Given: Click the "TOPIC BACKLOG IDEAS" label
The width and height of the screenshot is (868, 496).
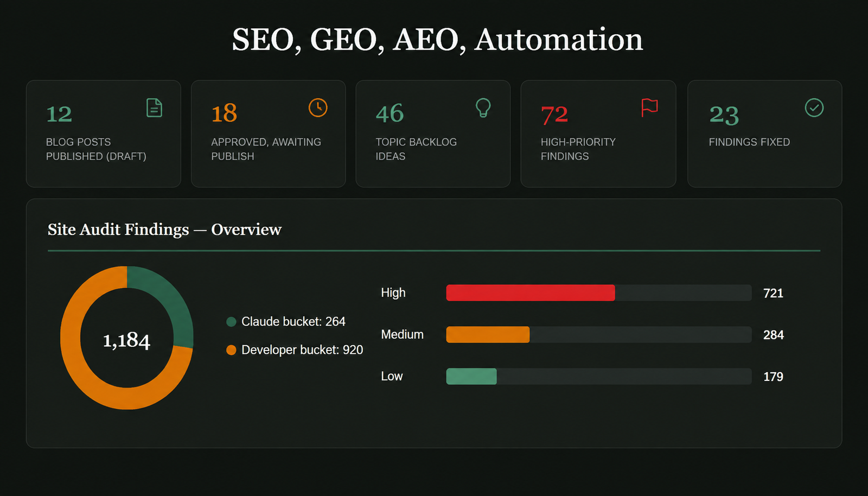Looking at the screenshot, I should tap(416, 149).
